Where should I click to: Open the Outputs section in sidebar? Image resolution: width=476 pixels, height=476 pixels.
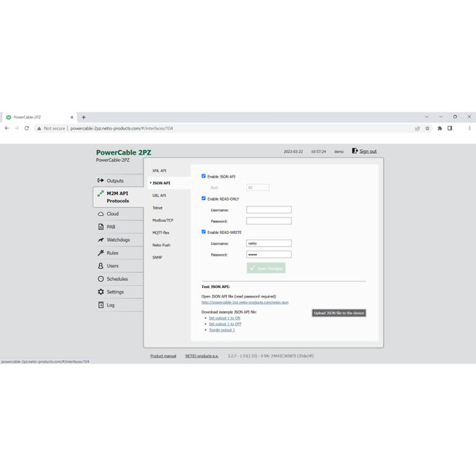coord(115,181)
